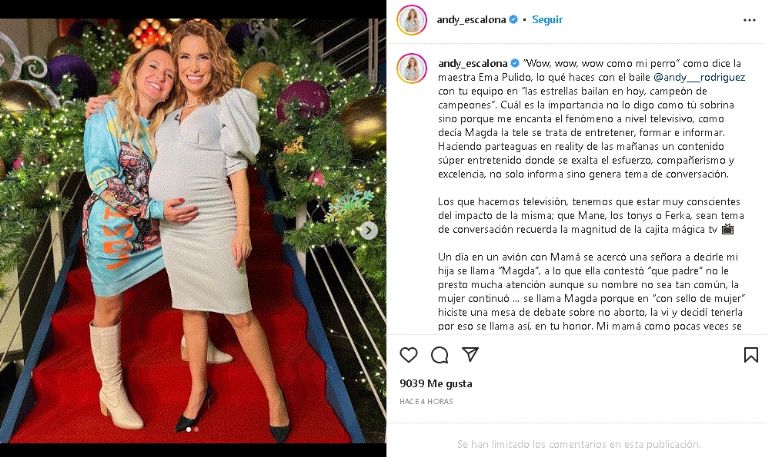
Task: Open the three-dot more options menu
Action: (x=749, y=20)
